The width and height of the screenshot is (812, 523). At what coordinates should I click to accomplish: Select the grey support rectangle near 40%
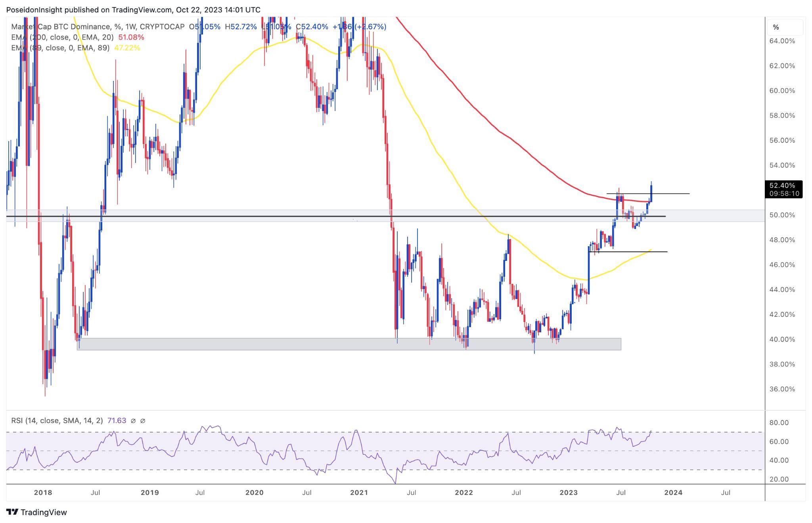coord(349,344)
